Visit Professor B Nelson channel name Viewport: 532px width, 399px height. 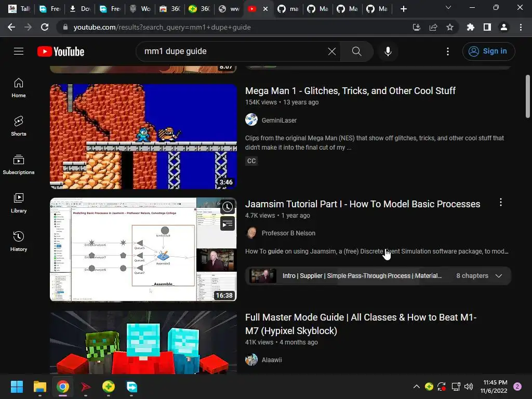coord(288,233)
